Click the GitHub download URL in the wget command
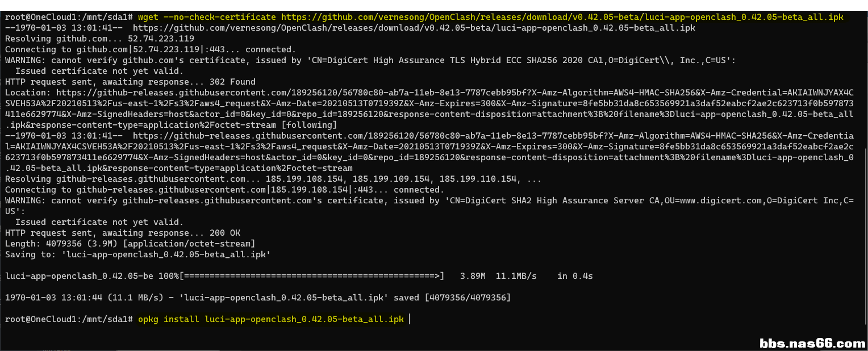The height and width of the screenshot is (351, 868). [x=562, y=17]
